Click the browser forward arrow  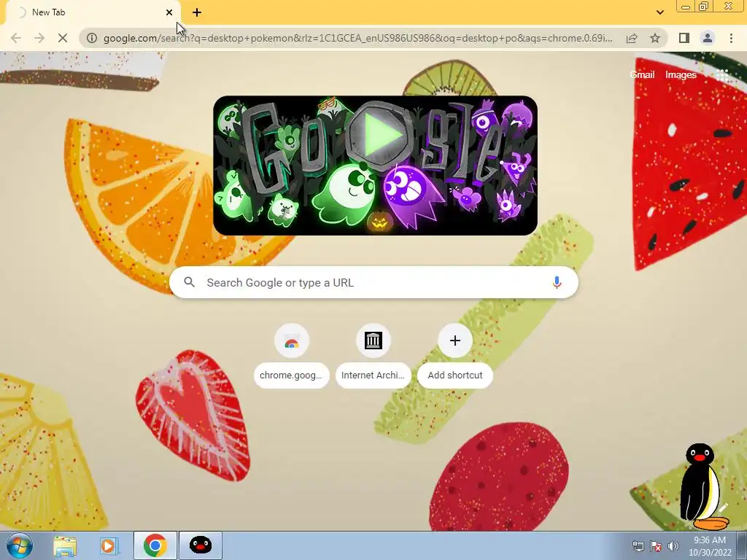(x=39, y=38)
